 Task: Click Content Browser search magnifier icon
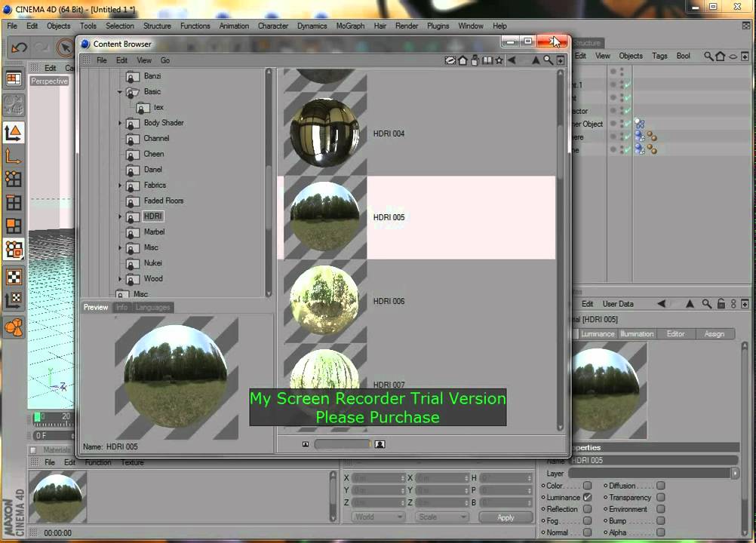(549, 60)
